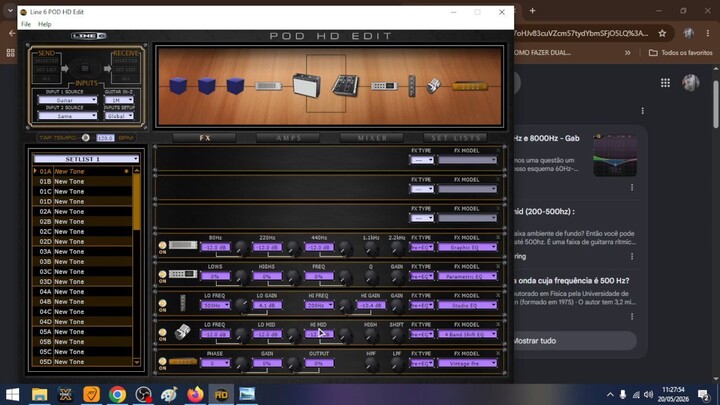720x405 pixels.
Task: Switch to the FX tab
Action: pyautogui.click(x=205, y=138)
